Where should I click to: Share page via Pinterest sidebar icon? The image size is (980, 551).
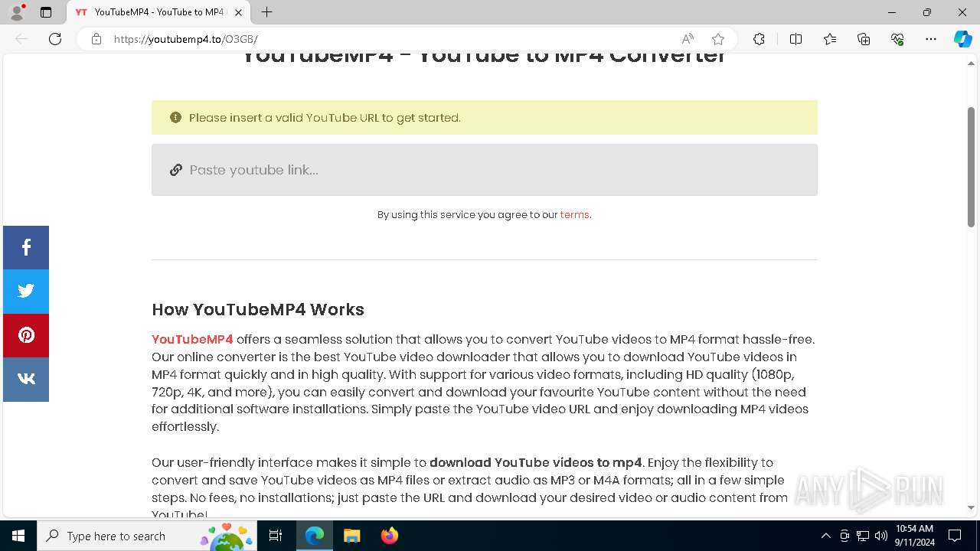tap(26, 335)
